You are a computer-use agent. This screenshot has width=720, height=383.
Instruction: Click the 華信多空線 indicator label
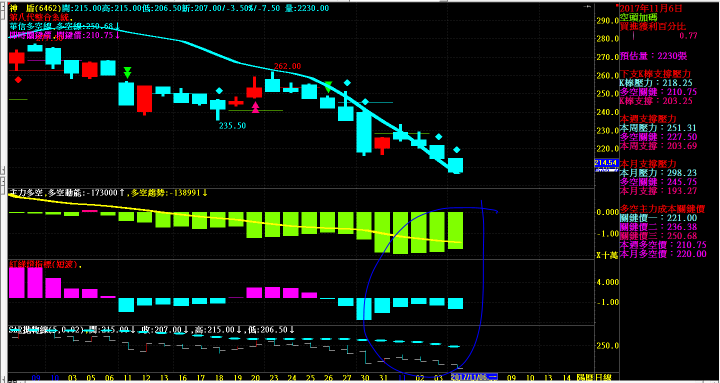(x=32, y=26)
